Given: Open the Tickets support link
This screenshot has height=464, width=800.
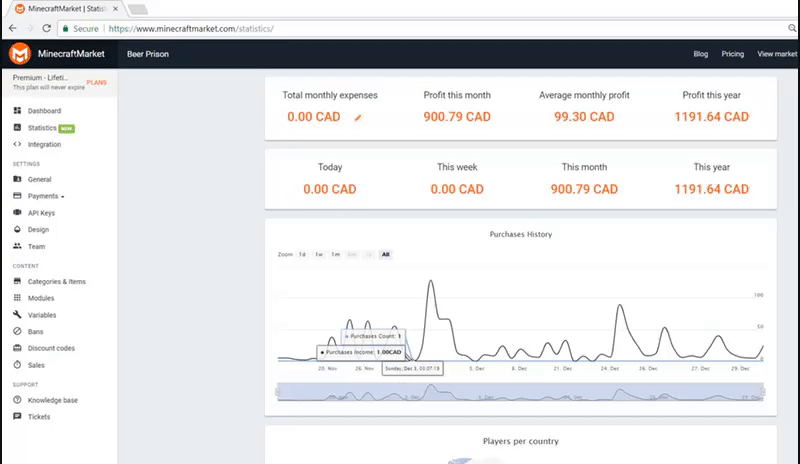Looking at the screenshot, I should point(39,417).
